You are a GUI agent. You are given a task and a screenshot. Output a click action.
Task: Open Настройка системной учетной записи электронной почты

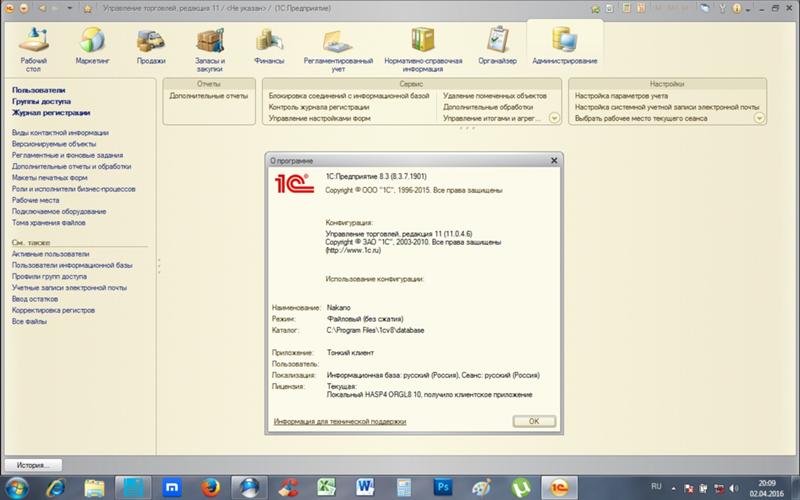[x=667, y=107]
